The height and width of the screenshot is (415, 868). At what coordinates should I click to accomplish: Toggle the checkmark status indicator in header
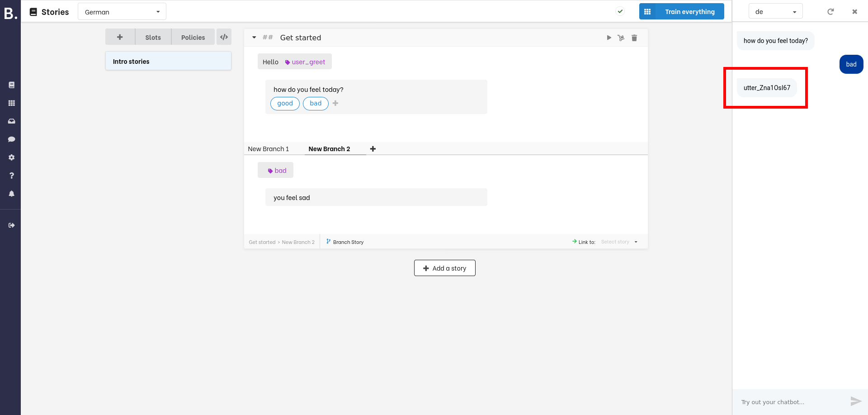point(620,11)
